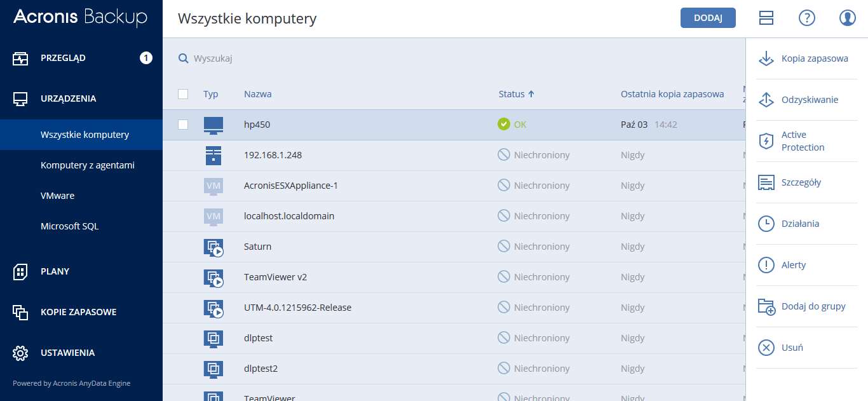Viewport: 868px width, 401px height.
Task: Click the Działania clock icon
Action: [766, 224]
